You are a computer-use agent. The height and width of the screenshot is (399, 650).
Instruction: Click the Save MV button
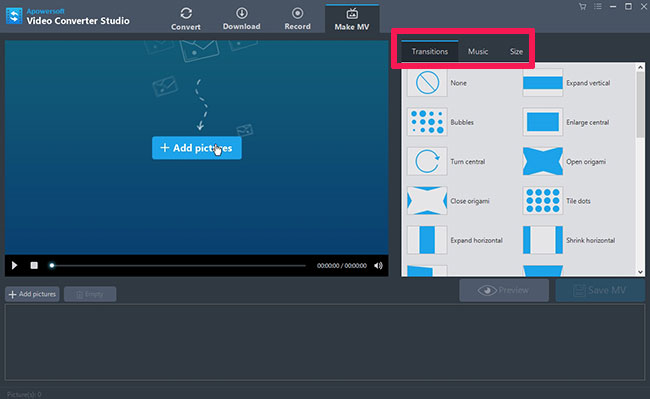click(x=600, y=290)
